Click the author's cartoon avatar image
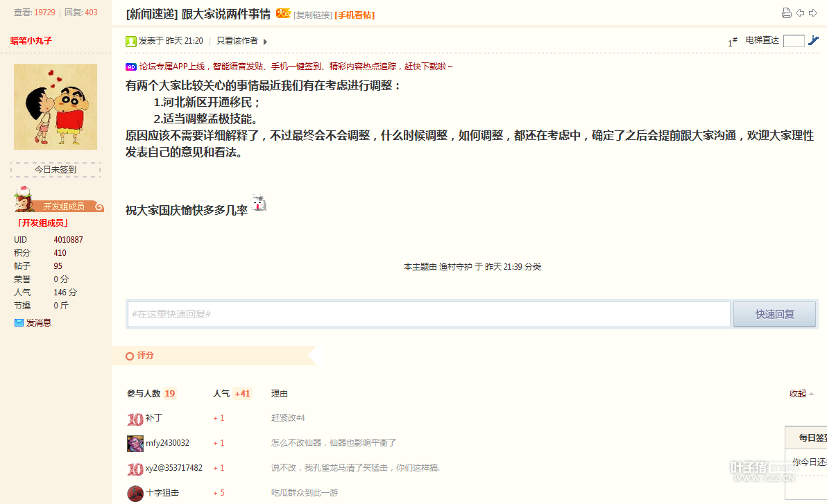827x504 pixels. click(56, 107)
